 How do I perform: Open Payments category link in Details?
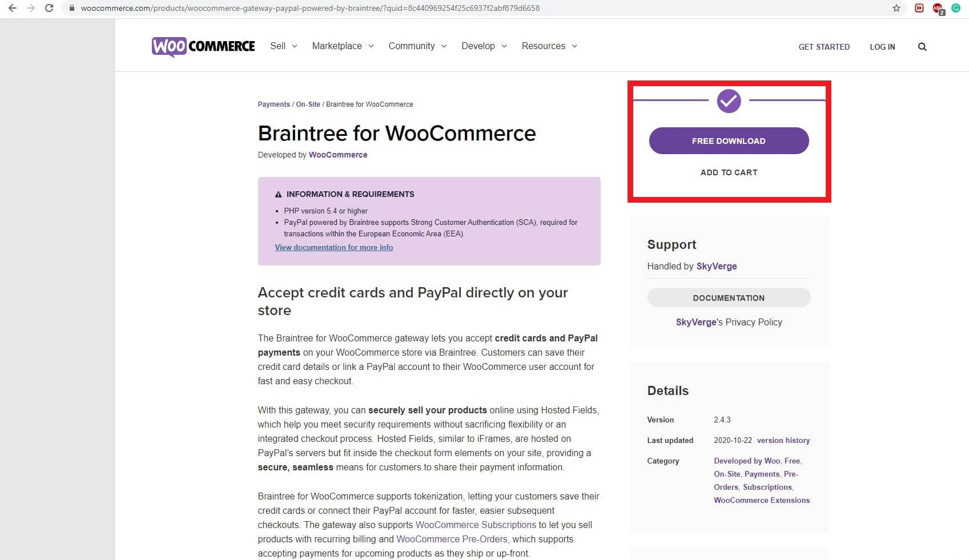click(762, 474)
